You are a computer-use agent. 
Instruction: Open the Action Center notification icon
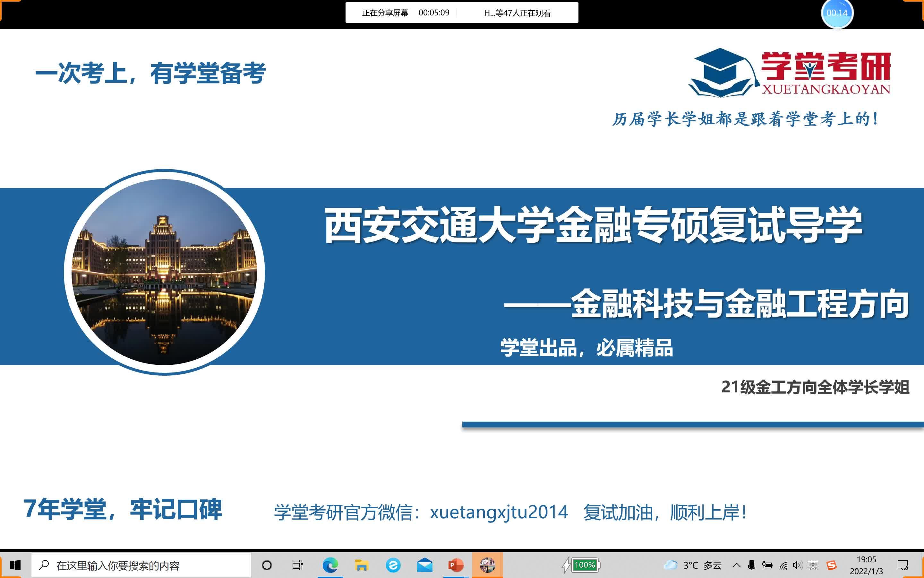pos(903,565)
